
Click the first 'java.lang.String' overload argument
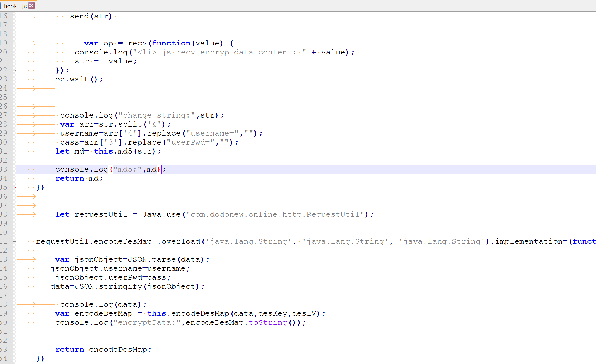(x=248, y=241)
